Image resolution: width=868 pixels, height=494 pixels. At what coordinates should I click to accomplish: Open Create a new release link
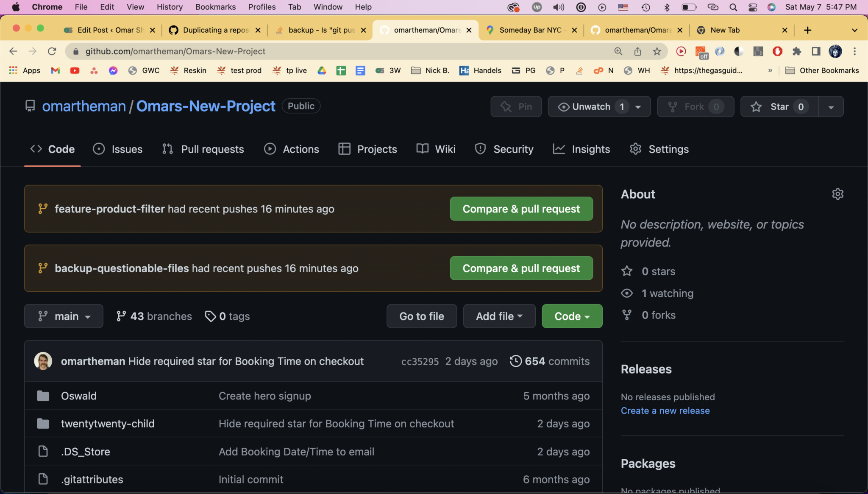665,410
